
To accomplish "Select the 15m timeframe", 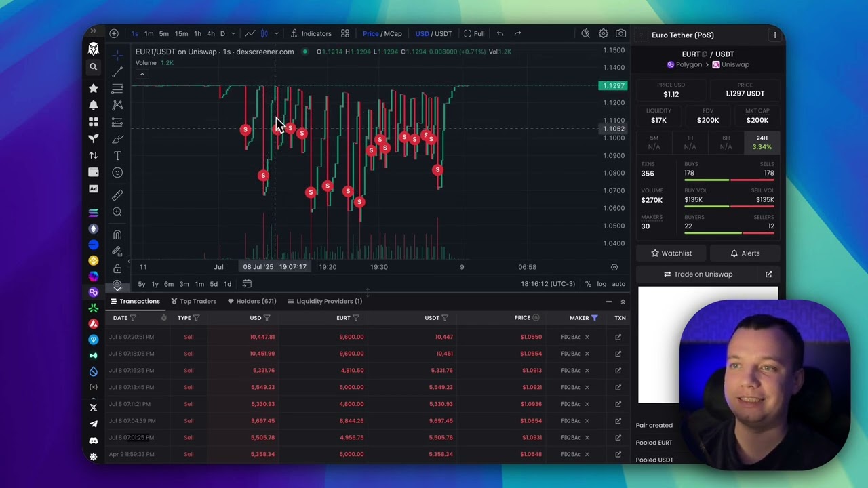I will 181,33.
